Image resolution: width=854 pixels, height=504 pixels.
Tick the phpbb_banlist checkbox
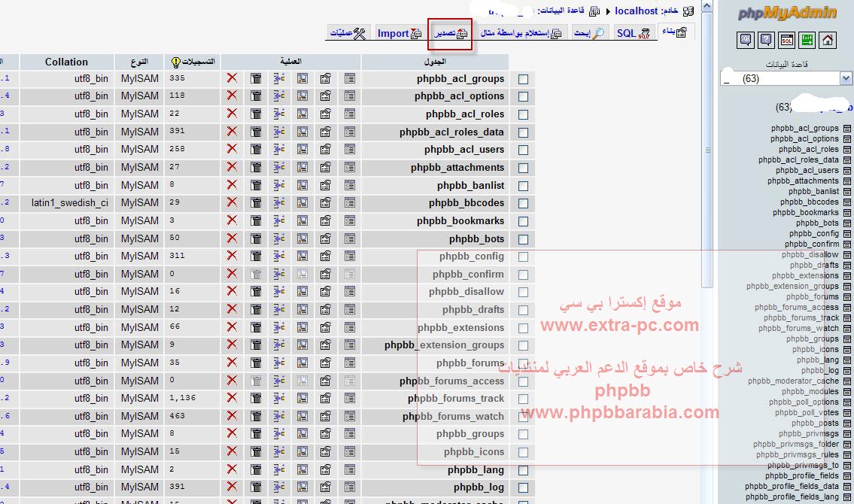click(x=524, y=186)
